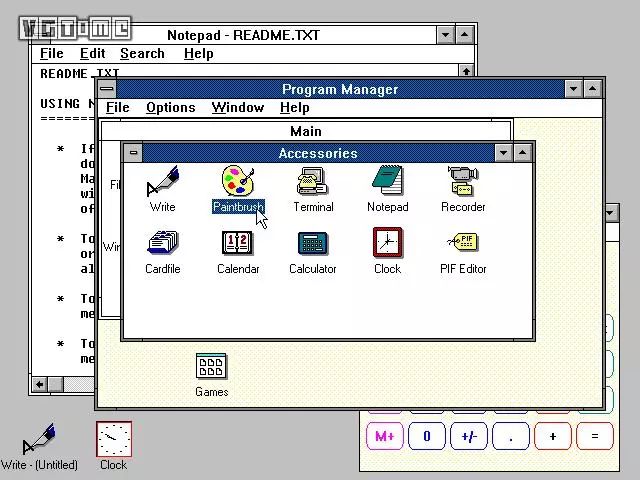Image resolution: width=640 pixels, height=480 pixels.
Task: Open the Cardfile icon
Action: [x=162, y=243]
